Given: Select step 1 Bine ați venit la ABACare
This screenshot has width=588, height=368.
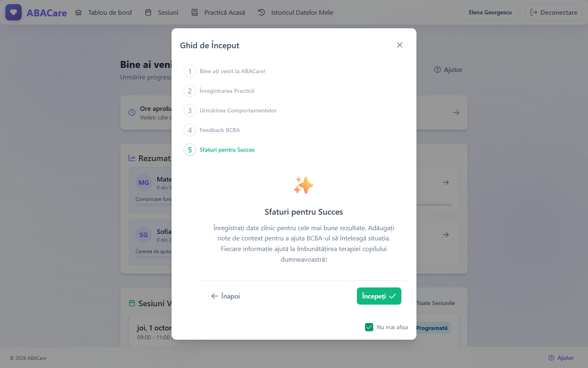Looking at the screenshot, I should click(225, 71).
